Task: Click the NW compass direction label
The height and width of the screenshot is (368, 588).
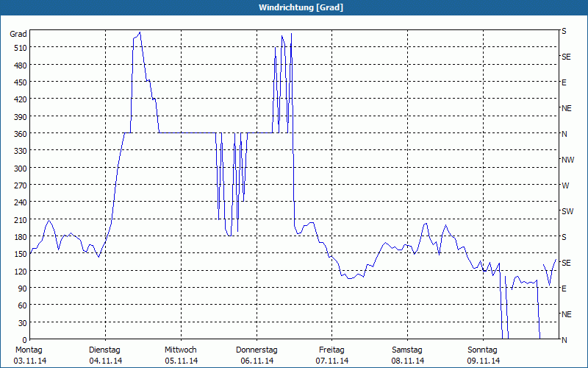Action: (x=567, y=160)
